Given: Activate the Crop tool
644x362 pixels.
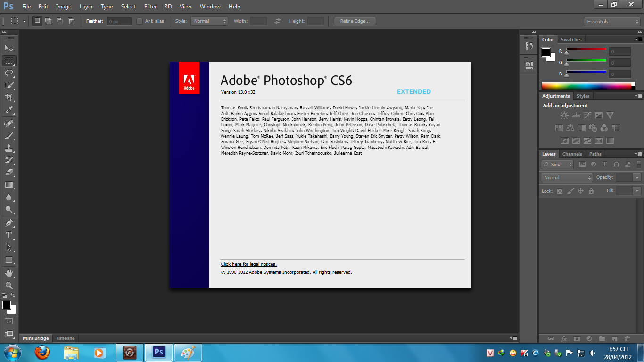Looking at the screenshot, I should coord(9,98).
